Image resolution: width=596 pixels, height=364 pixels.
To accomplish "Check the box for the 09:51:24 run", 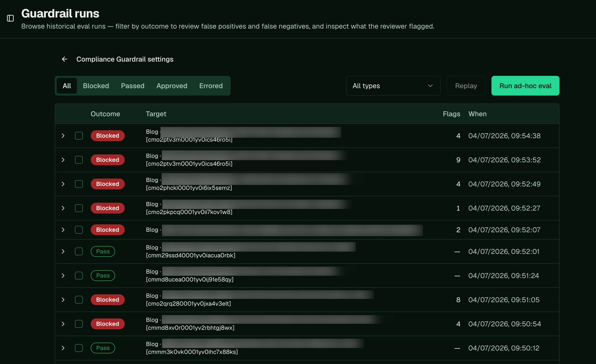I will [79, 276].
